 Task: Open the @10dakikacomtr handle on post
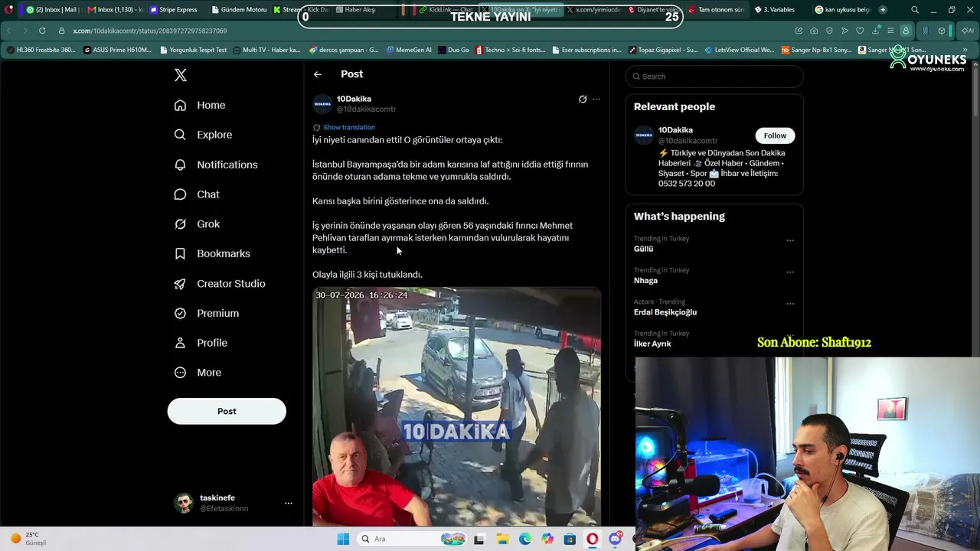367,109
